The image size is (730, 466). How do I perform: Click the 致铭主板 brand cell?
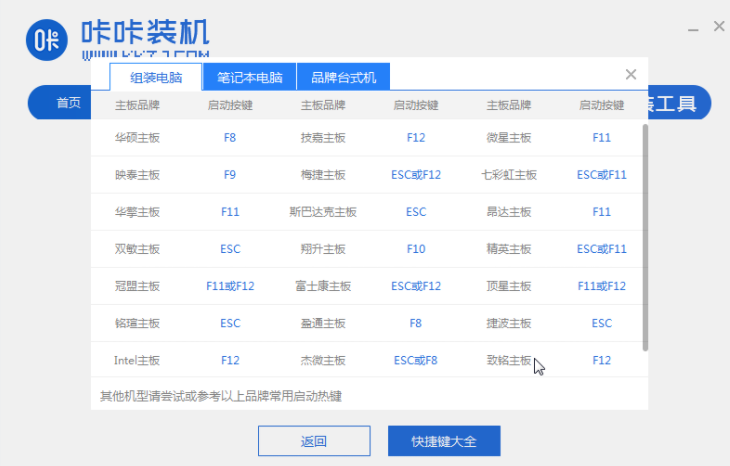click(x=508, y=360)
